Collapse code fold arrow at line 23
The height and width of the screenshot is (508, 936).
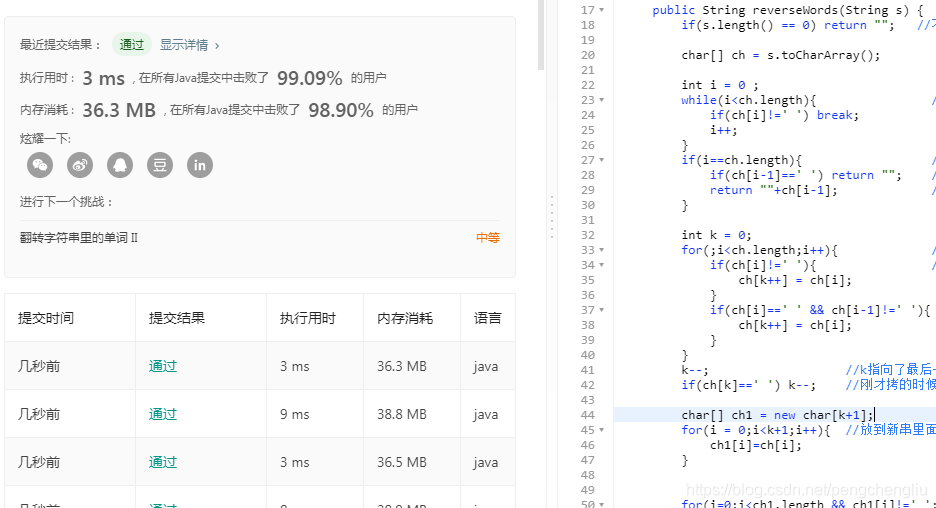pyautogui.click(x=602, y=100)
